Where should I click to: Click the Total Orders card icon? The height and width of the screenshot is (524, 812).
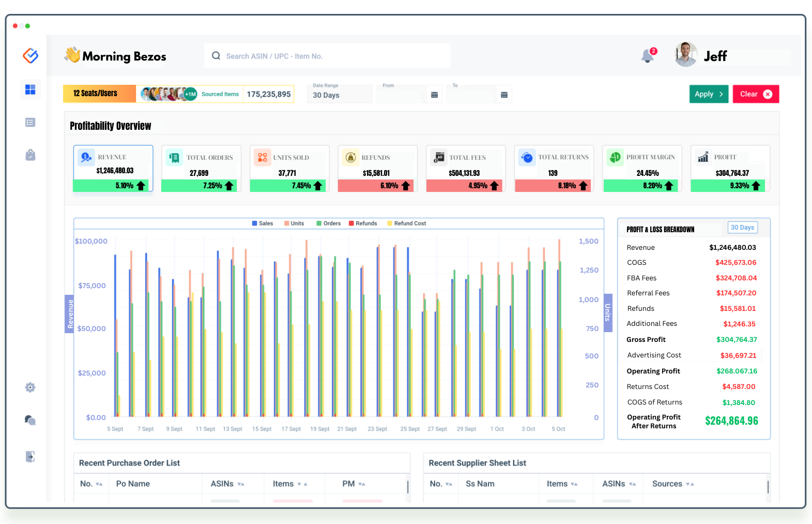click(x=174, y=157)
